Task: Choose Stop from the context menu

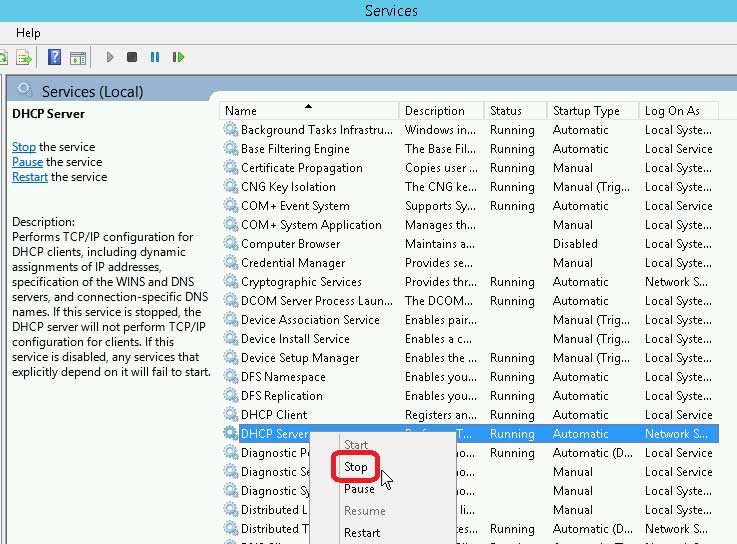Action: pos(356,467)
